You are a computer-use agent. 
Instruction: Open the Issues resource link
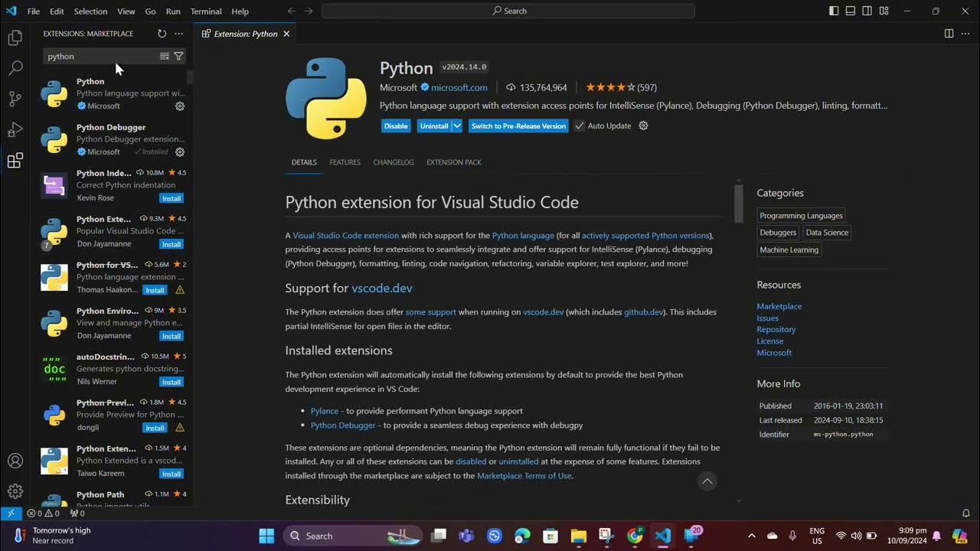pyautogui.click(x=768, y=318)
